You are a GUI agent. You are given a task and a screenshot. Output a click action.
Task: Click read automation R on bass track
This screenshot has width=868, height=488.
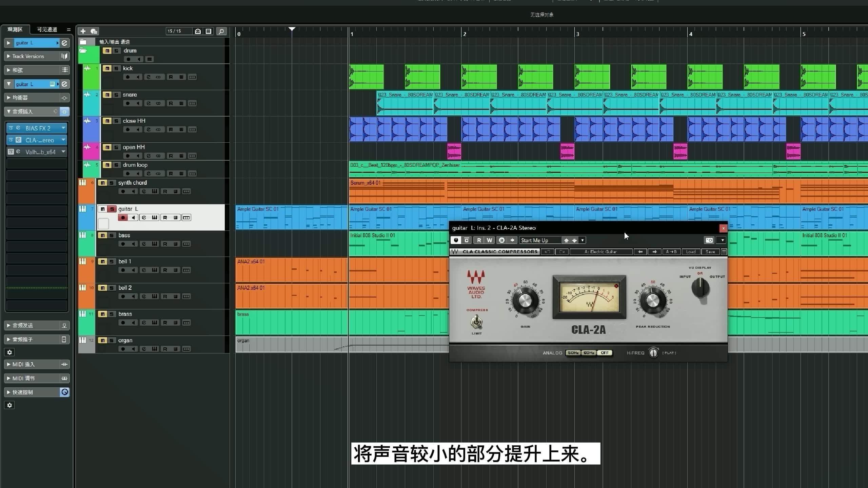pyautogui.click(x=165, y=244)
